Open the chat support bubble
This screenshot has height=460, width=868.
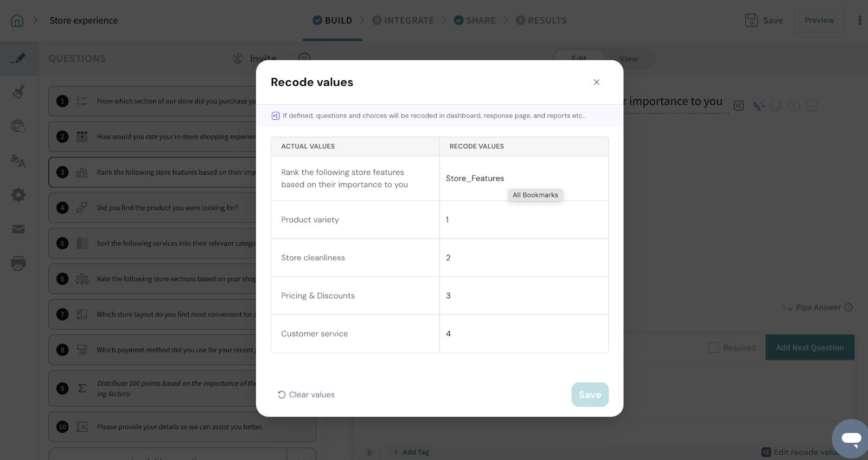[x=851, y=438]
